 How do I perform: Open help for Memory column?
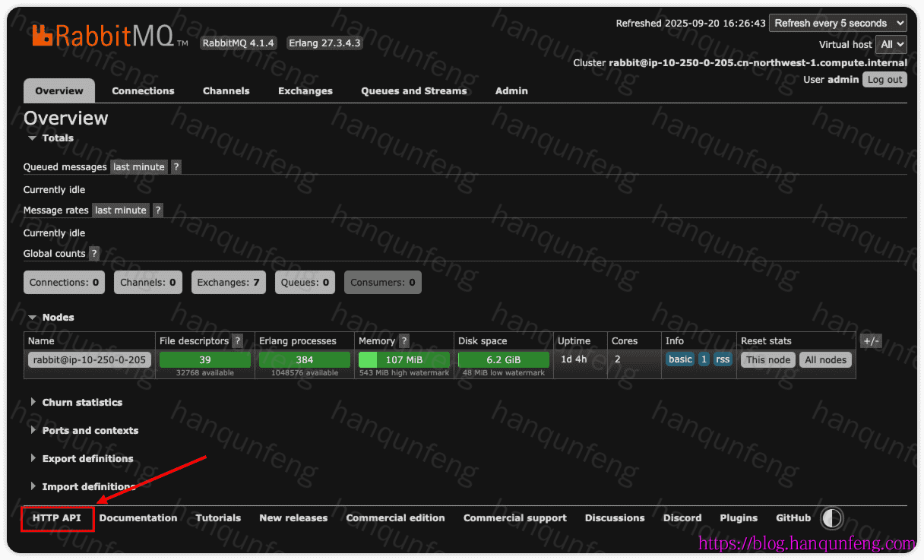[x=403, y=341]
